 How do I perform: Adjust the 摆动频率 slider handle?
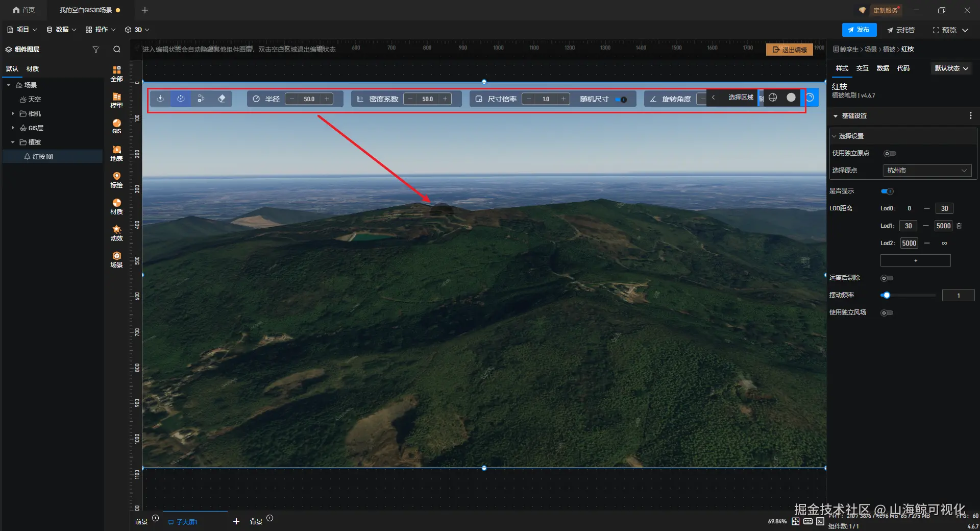[887, 295]
